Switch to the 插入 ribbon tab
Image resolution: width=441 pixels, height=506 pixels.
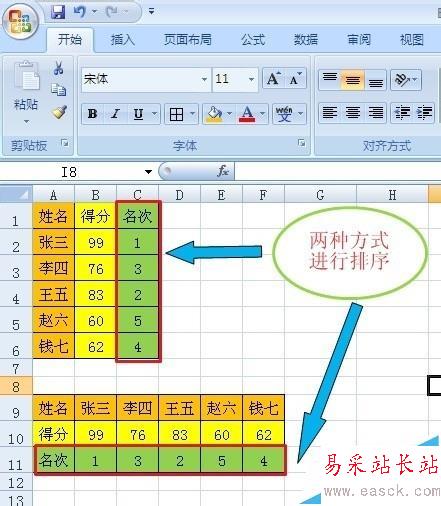coord(123,40)
